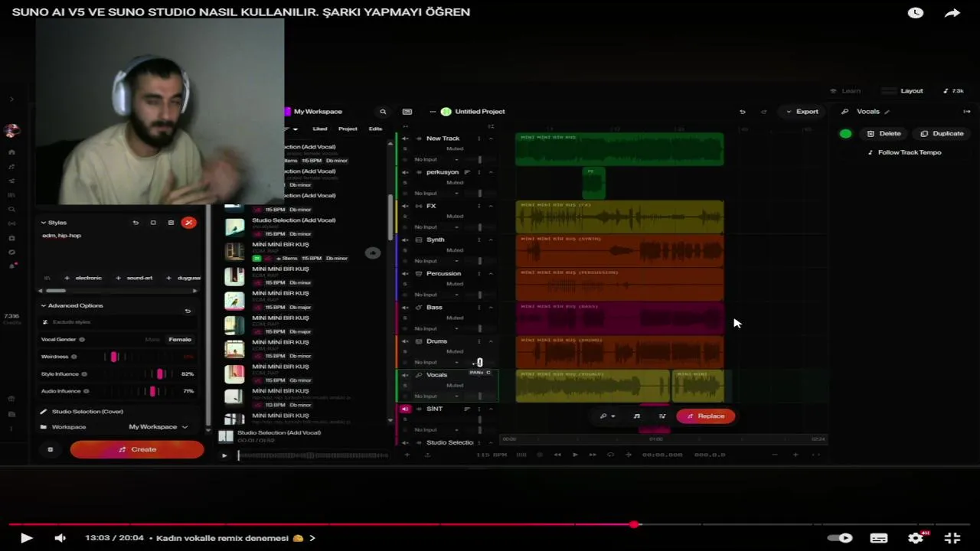Image resolution: width=980 pixels, height=551 pixels.
Task: Duplicate the Vocals track
Action: [942, 133]
